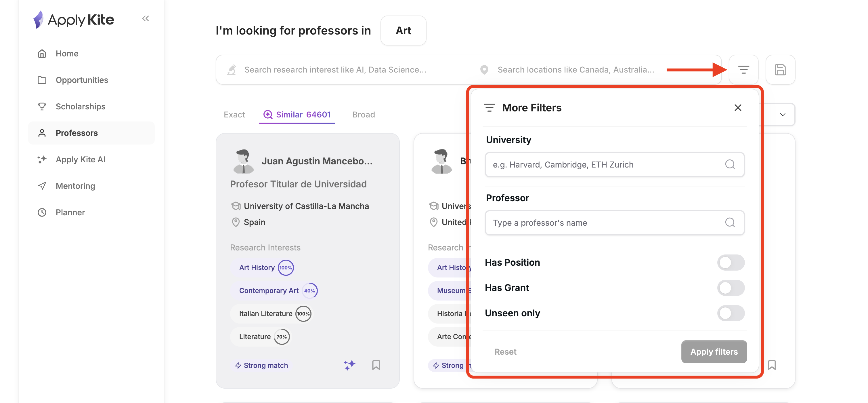868x403 pixels.
Task: Click the locations search combo box
Action: click(576, 70)
